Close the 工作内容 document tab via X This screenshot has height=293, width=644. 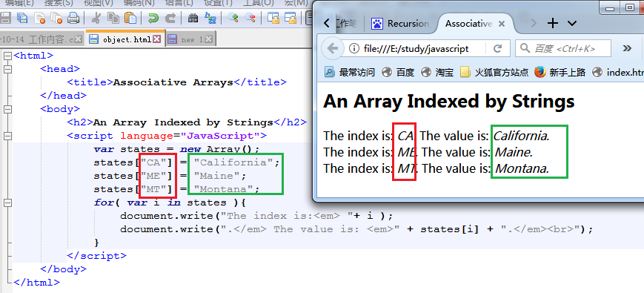pyautogui.click(x=79, y=39)
